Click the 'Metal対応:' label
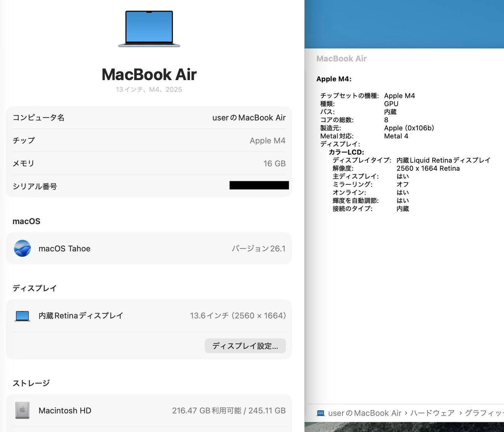The image size is (504, 432). point(337,136)
